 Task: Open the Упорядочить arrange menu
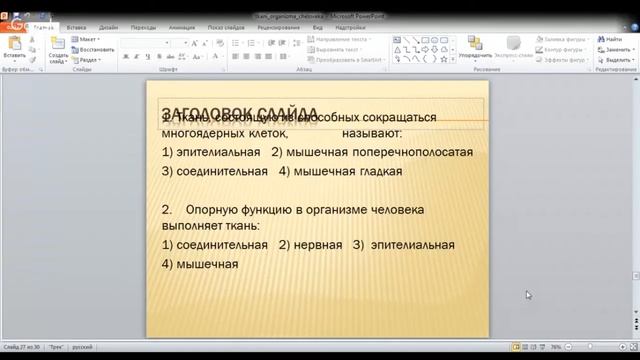click(x=475, y=48)
